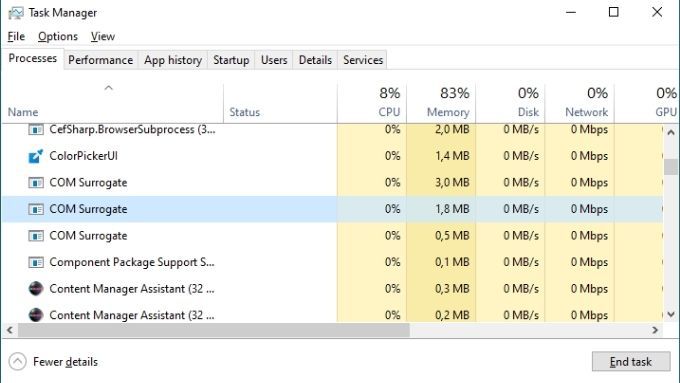Click the End task button
The height and width of the screenshot is (383, 680).
click(631, 362)
